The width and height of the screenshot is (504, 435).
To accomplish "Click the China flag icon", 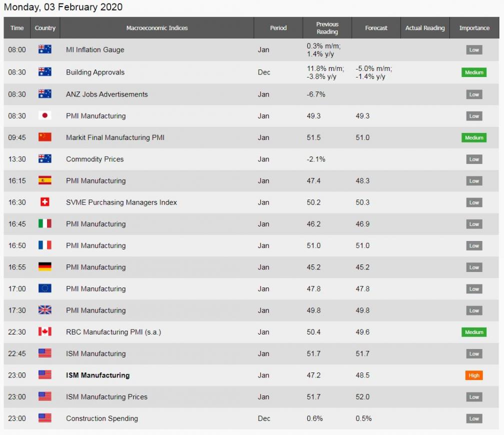I will click(45, 137).
